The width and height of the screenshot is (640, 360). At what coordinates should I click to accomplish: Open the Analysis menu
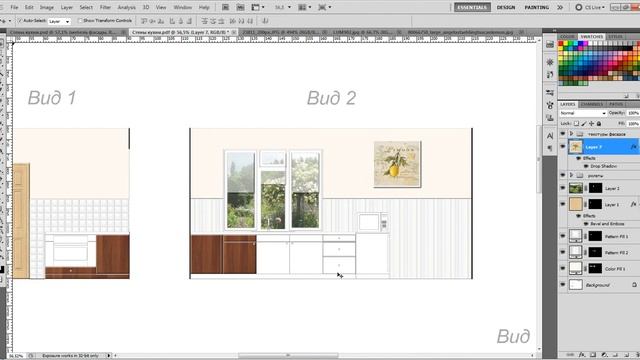(x=127, y=7)
